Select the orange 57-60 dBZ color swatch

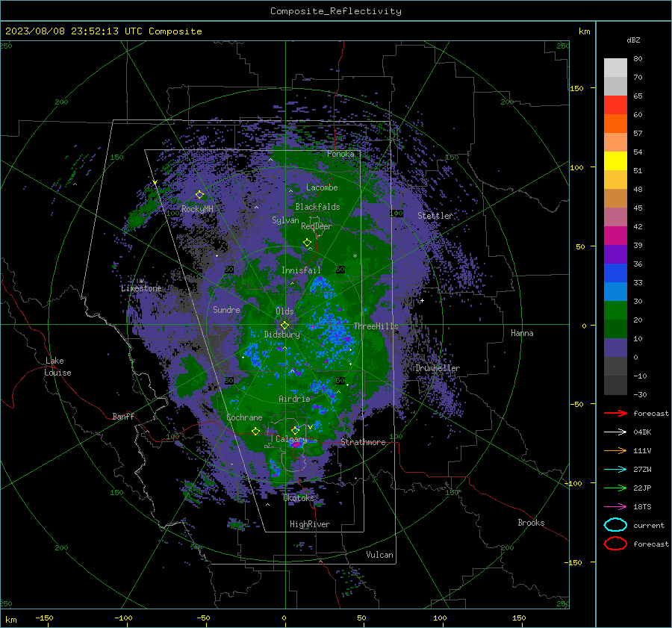pos(615,123)
